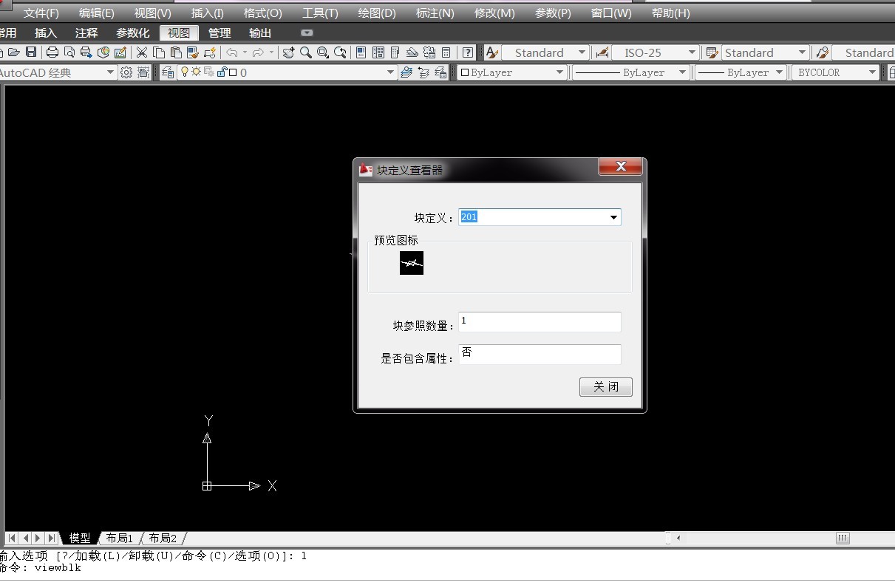The image size is (895, 588).
Task: Open the Sheet Set Manager icon
Action: point(412,52)
